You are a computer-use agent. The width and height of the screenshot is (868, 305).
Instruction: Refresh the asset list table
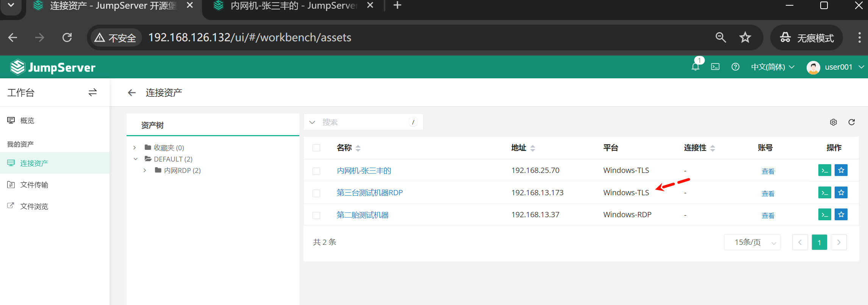click(x=852, y=122)
